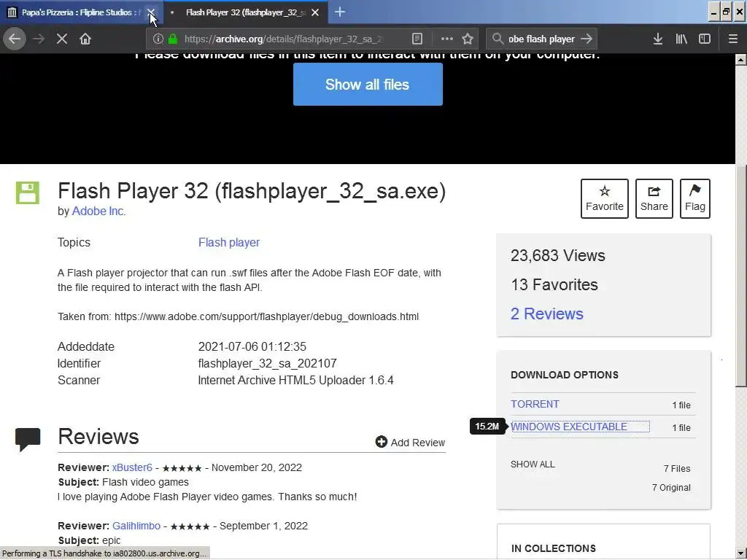Favorite this item

click(605, 198)
